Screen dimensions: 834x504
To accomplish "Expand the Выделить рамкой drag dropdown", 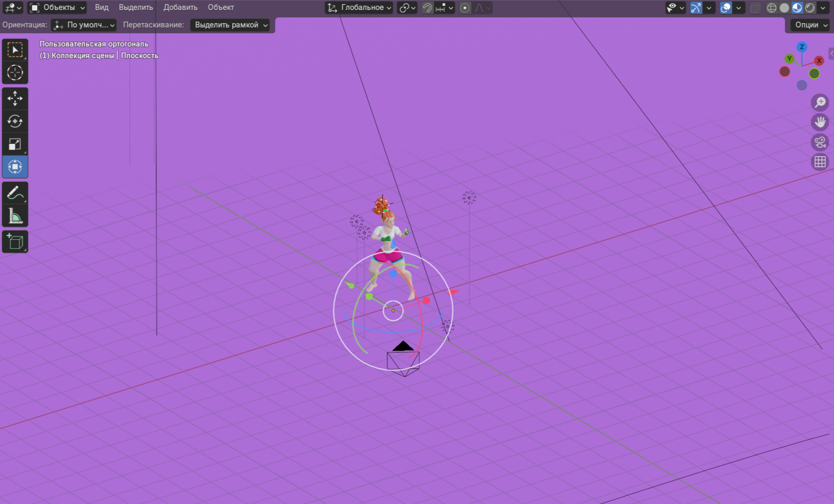I will (x=229, y=25).
